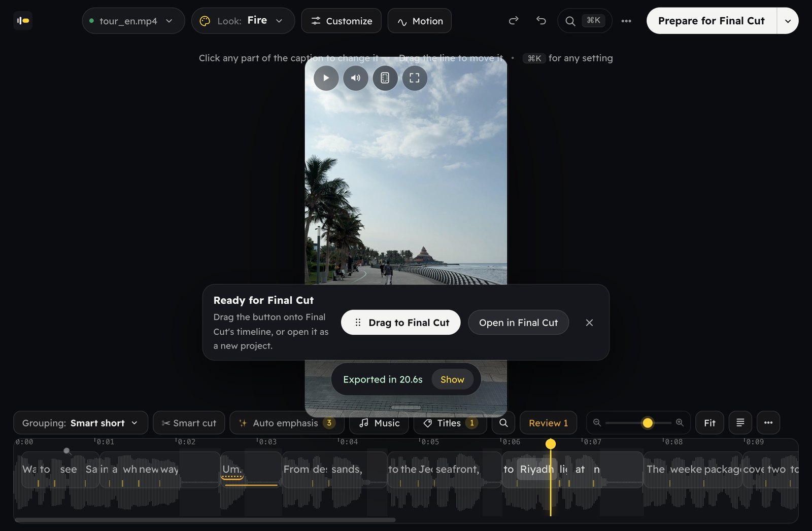Click the timeline search magnifier icon
The image size is (812, 531).
click(x=503, y=423)
